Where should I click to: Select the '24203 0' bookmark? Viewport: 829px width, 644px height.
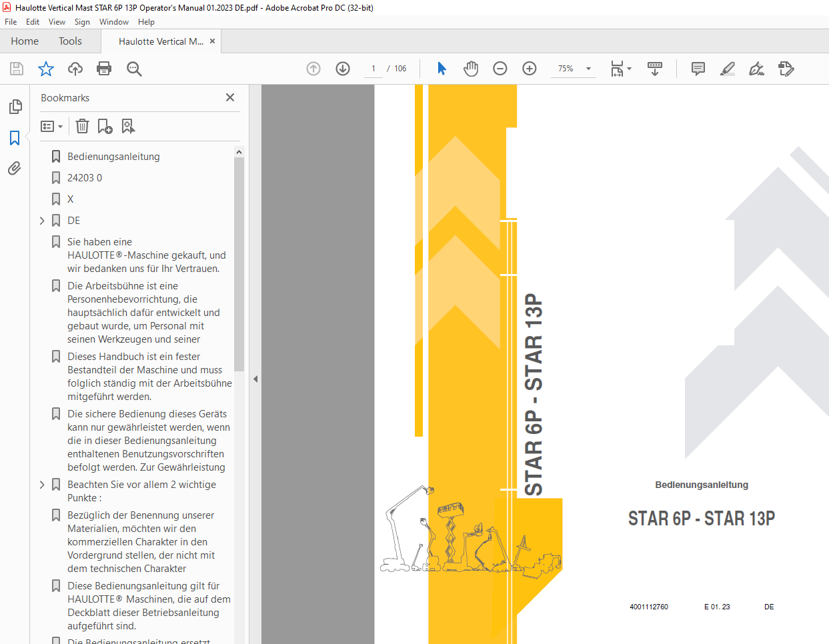pos(85,178)
